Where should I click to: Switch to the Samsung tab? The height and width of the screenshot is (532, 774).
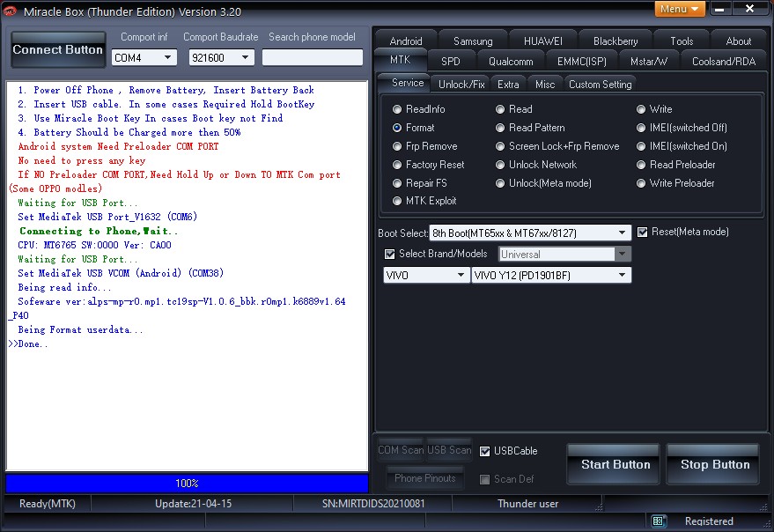473,41
